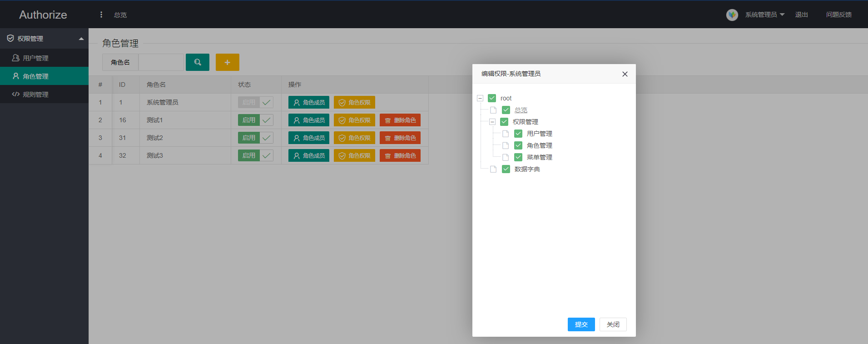This screenshot has height=344, width=868.
Task: Uncheck the 数据字典 permission checkbox
Action: (506, 169)
